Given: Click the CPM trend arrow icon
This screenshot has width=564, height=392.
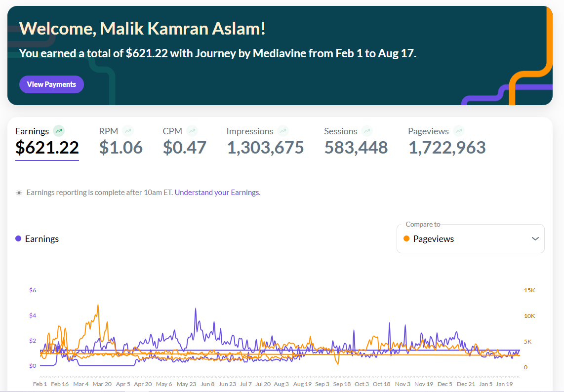Looking at the screenshot, I should click(x=192, y=131).
